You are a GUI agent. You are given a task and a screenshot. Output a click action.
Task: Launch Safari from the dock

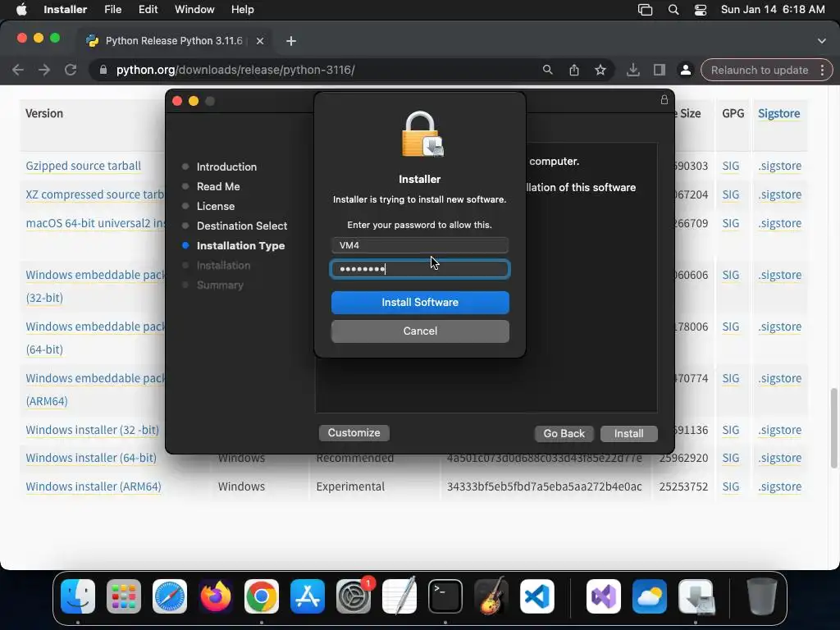coord(170,596)
